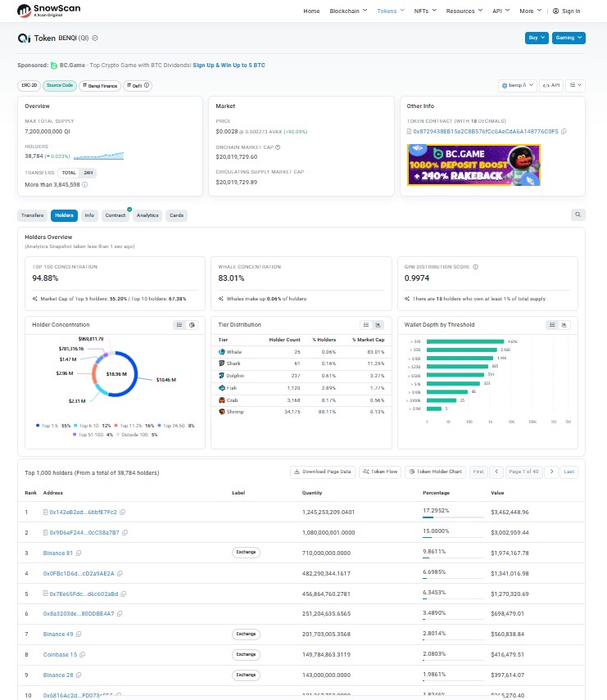The width and height of the screenshot is (607, 700).
Task: Click the verified badge next to BENQI (QI)
Action: pyautogui.click(x=95, y=38)
